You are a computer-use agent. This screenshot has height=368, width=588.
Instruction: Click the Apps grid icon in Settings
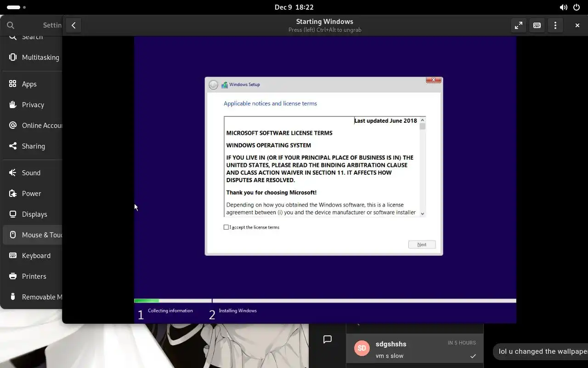(13, 84)
